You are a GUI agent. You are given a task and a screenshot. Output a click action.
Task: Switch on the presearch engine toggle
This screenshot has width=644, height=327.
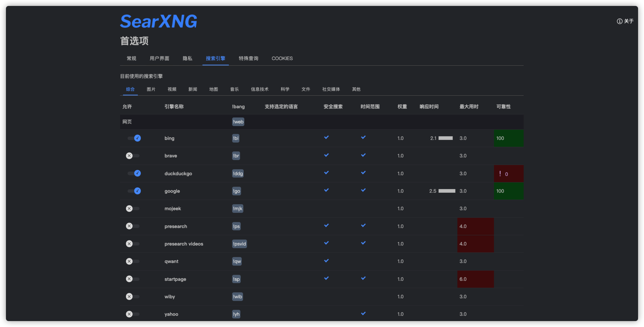[133, 226]
